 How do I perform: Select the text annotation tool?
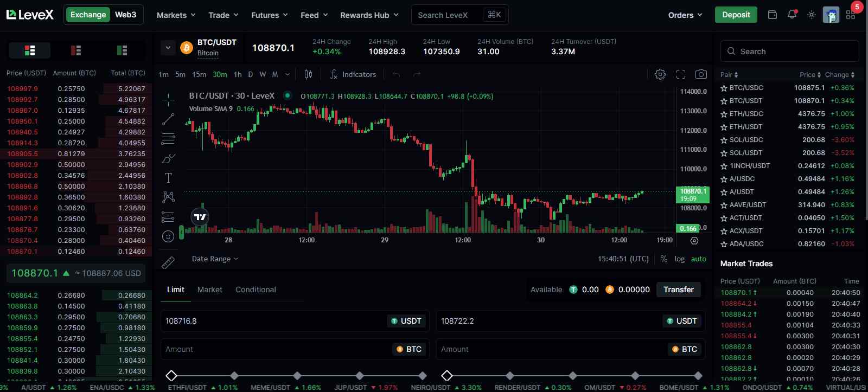pyautogui.click(x=168, y=178)
